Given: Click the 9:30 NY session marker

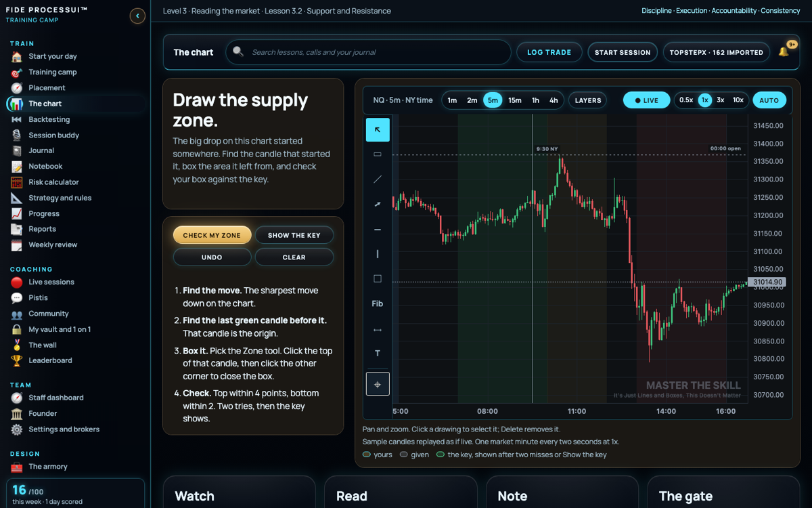Looking at the screenshot, I should click(x=547, y=149).
